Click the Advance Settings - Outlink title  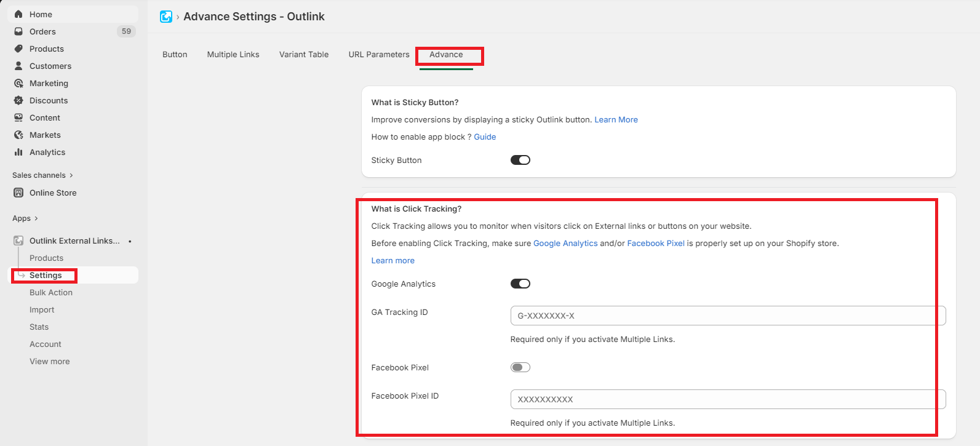(x=254, y=17)
